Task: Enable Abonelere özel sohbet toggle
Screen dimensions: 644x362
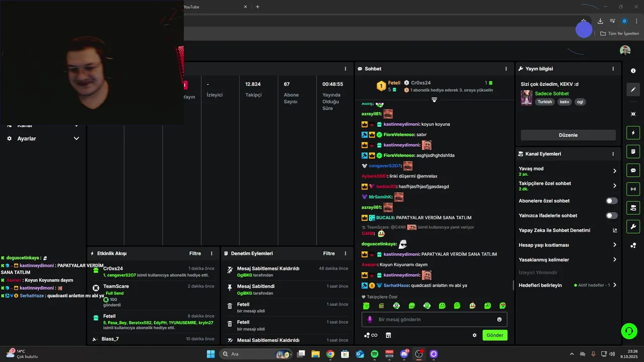Action: [x=611, y=201]
